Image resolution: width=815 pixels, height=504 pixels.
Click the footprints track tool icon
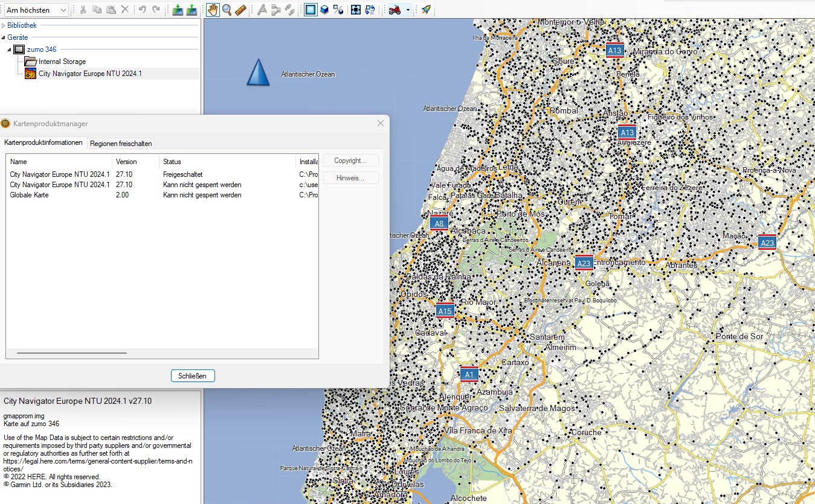pyautogui.click(x=290, y=10)
